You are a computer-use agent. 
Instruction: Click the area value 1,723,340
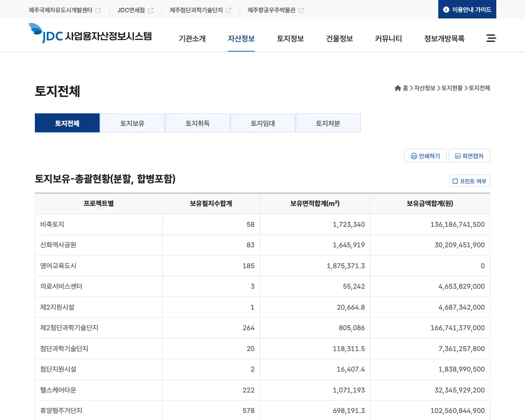[x=349, y=224]
